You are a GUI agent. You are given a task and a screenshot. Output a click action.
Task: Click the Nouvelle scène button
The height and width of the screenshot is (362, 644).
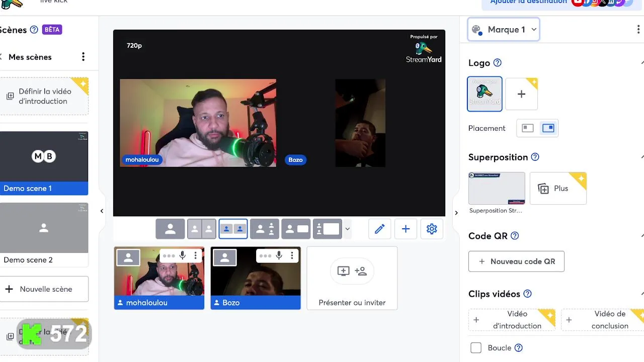pos(44,289)
